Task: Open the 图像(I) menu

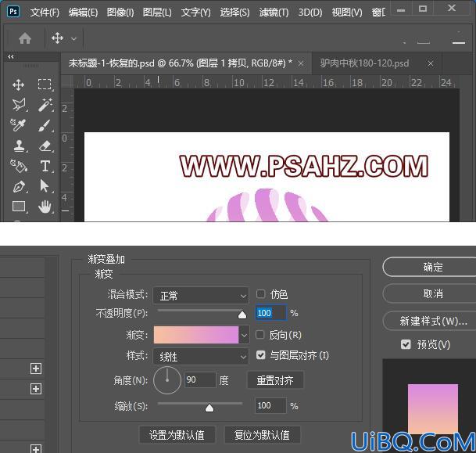Action: 120,13
